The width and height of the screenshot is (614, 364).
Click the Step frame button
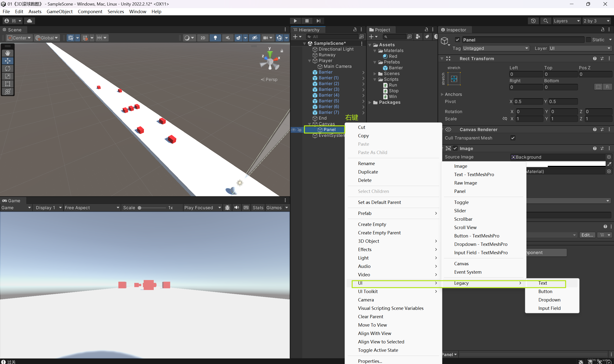[x=319, y=21]
